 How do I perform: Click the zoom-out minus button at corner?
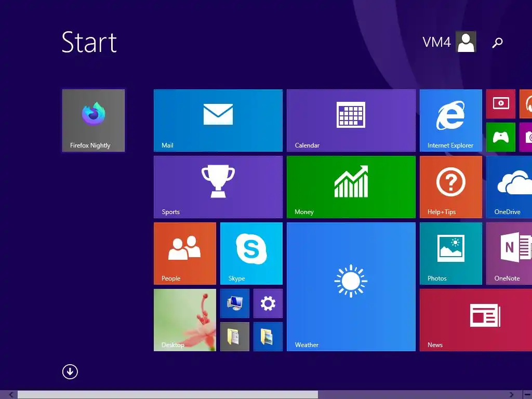tap(527, 395)
